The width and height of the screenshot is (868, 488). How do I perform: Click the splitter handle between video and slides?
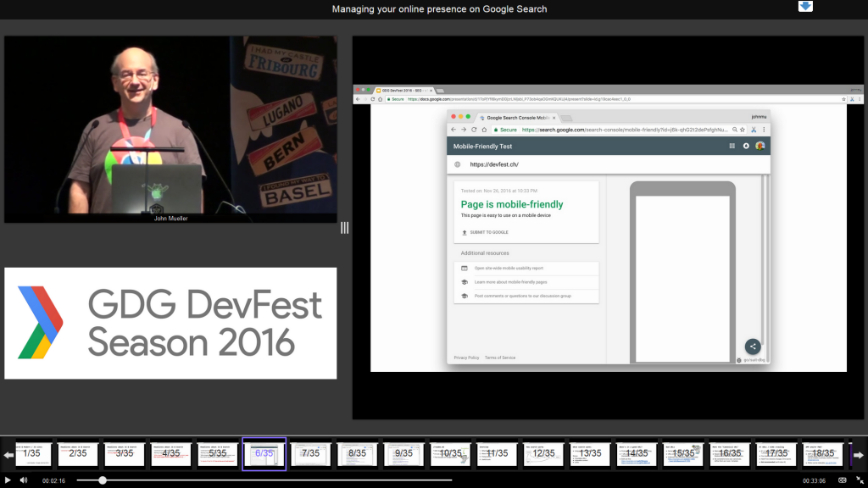pos(344,228)
